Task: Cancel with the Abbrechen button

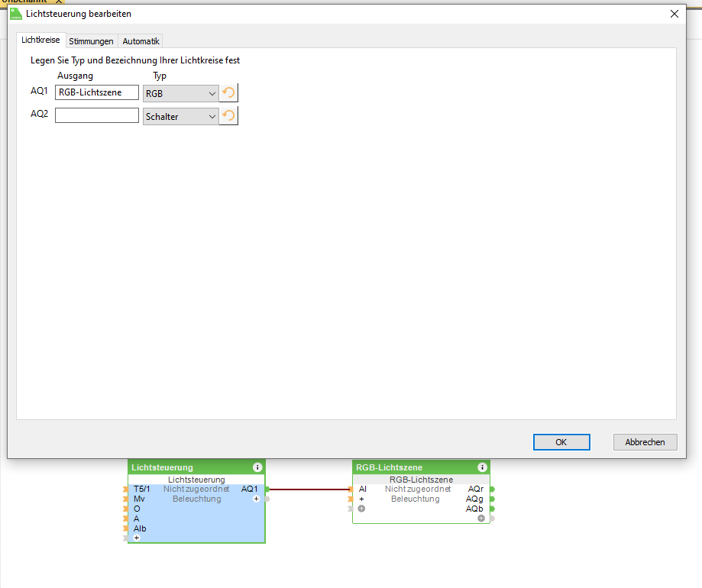Action: point(645,442)
